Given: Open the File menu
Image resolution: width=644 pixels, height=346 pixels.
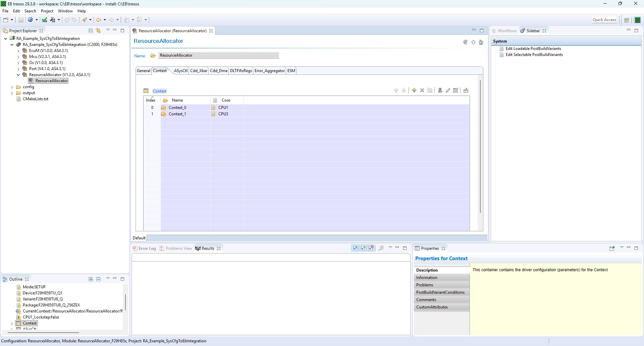Looking at the screenshot, I should [5, 11].
